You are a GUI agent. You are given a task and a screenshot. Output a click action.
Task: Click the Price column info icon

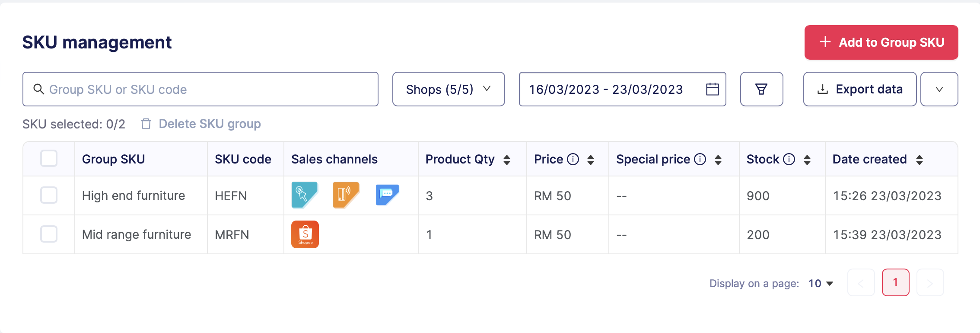(573, 160)
